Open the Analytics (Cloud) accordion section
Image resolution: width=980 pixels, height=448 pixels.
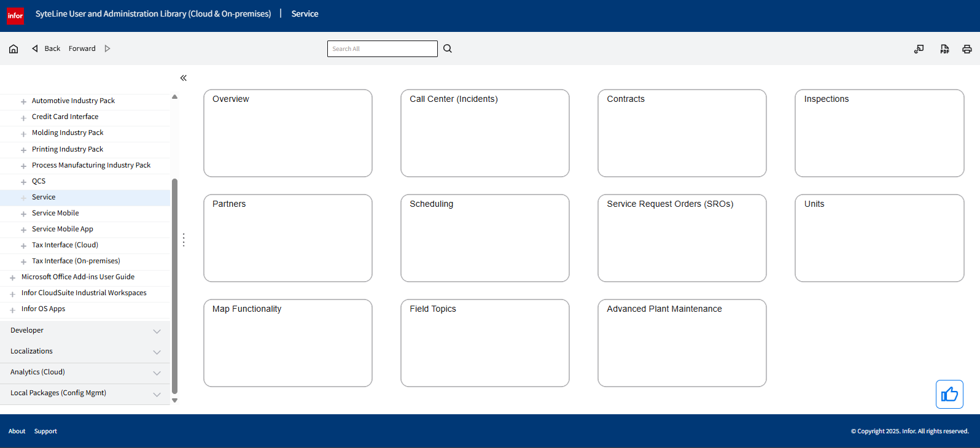click(x=85, y=373)
